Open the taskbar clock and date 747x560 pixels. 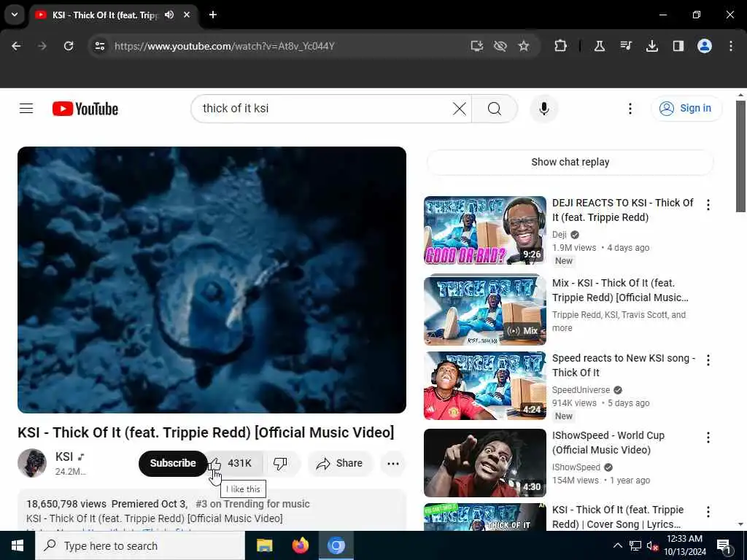pyautogui.click(x=685, y=545)
